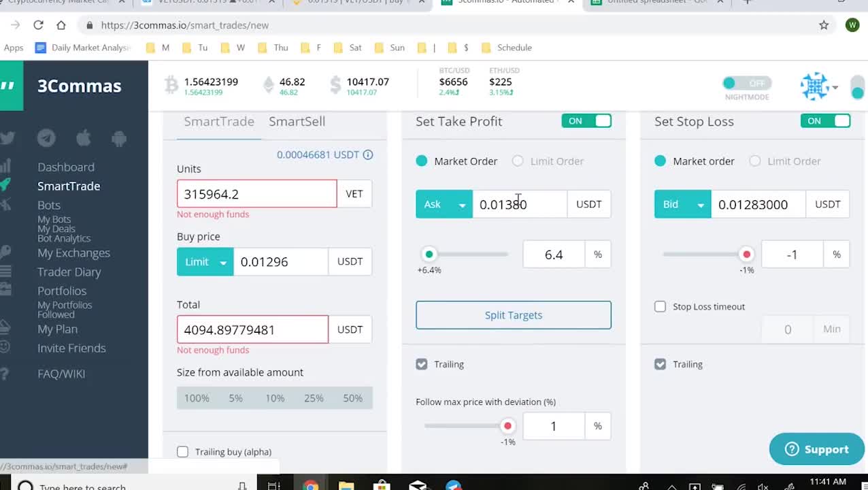Open Task View in taskbar

tap(273, 486)
